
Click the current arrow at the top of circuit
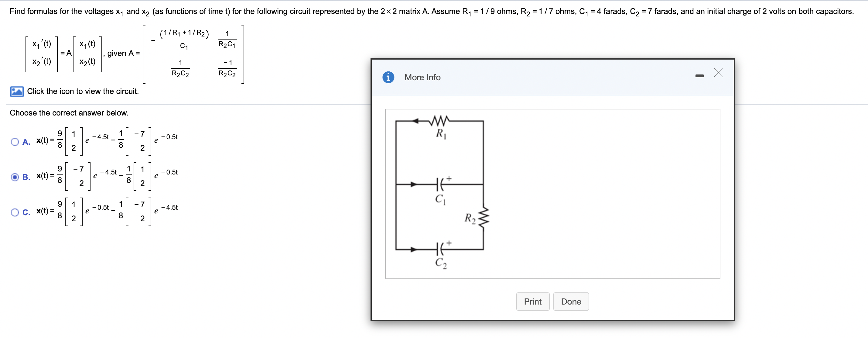point(417,120)
